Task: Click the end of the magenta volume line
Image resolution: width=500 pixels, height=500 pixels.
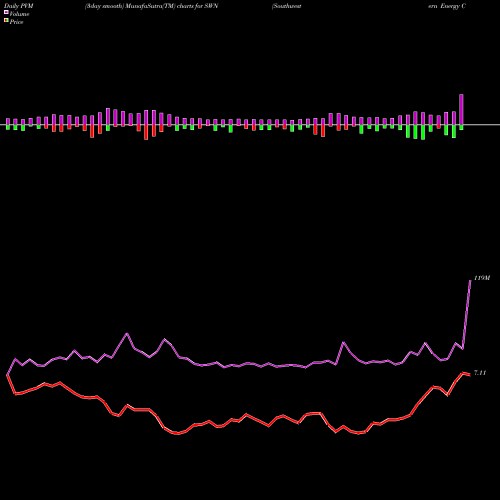Action: pyautogui.click(x=470, y=281)
